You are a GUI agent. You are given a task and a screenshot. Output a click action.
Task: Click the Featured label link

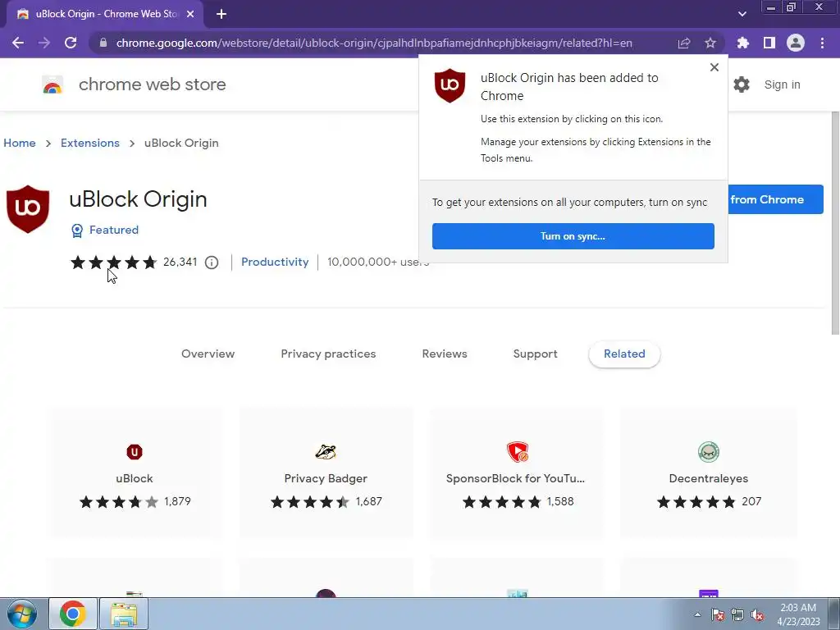tap(113, 230)
